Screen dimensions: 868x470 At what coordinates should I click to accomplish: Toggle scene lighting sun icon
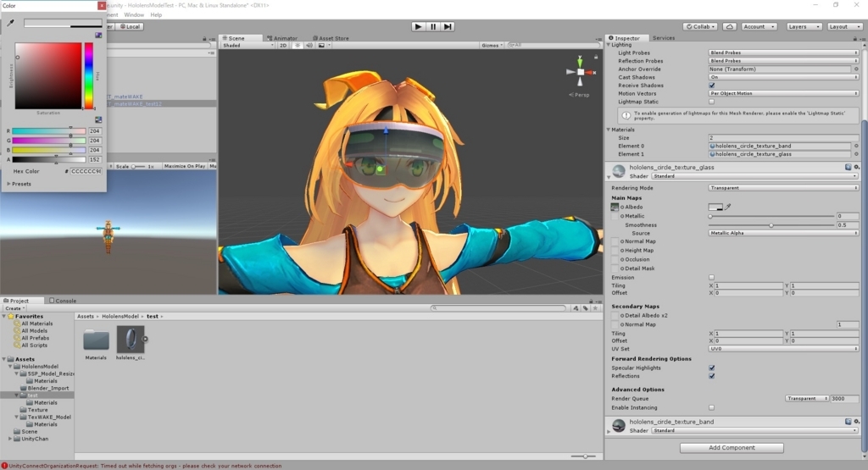[298, 46]
